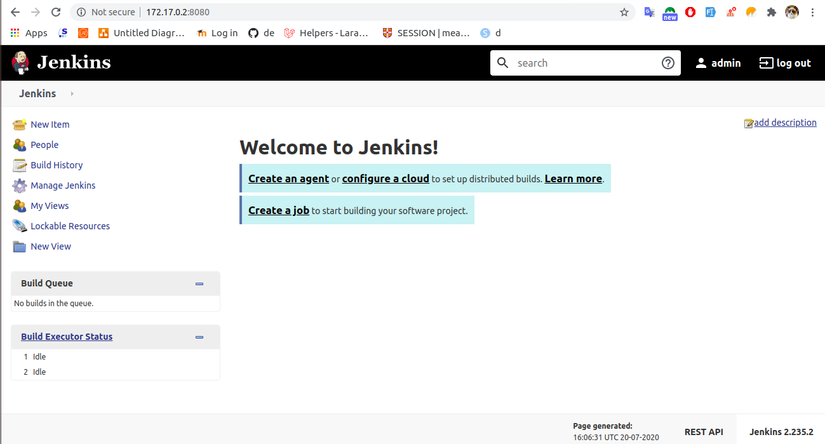Click the Manage Jenkins gear icon
Viewport: 825px width, 444px height.
(19, 185)
